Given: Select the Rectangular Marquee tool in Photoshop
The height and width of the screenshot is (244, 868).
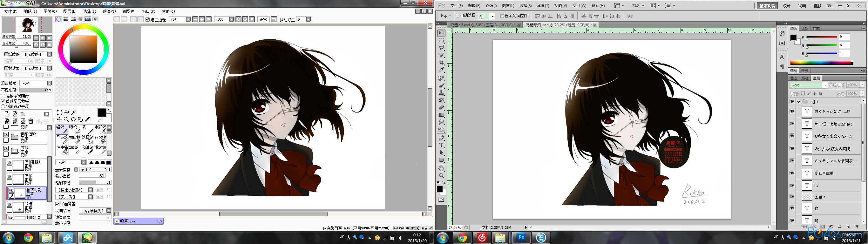Looking at the screenshot, I should click(441, 40).
